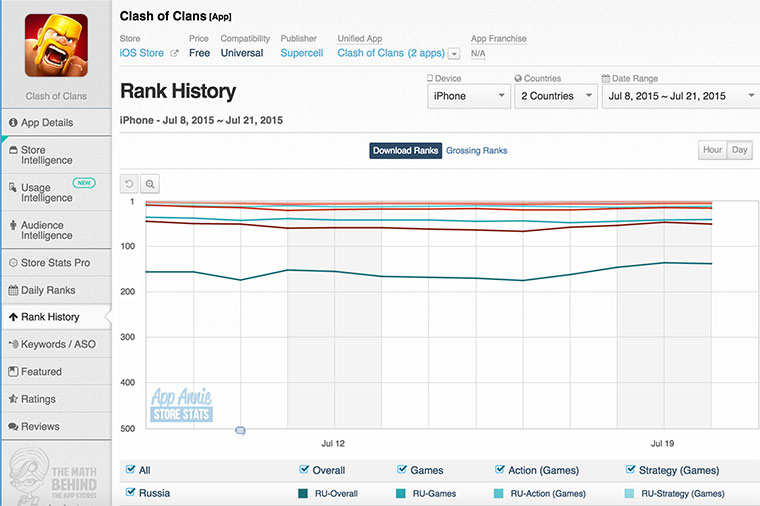
Task: Click the Reviews speech bubble icon
Action: coord(13,427)
